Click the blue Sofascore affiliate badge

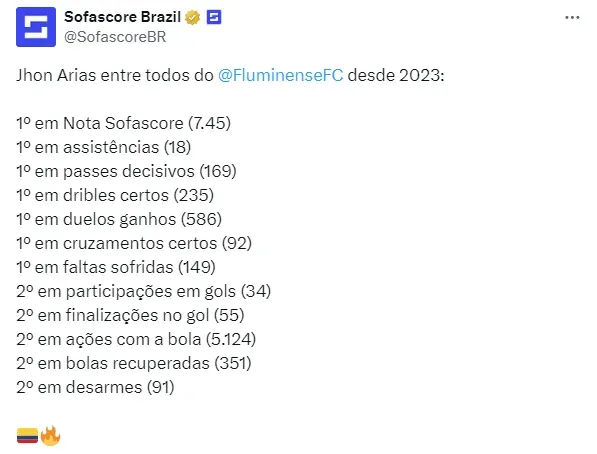click(x=214, y=17)
